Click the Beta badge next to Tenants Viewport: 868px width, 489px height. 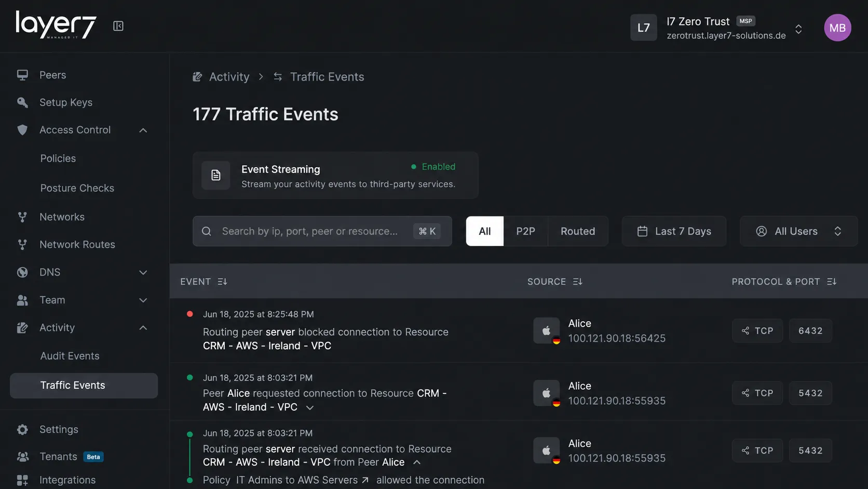pyautogui.click(x=93, y=457)
